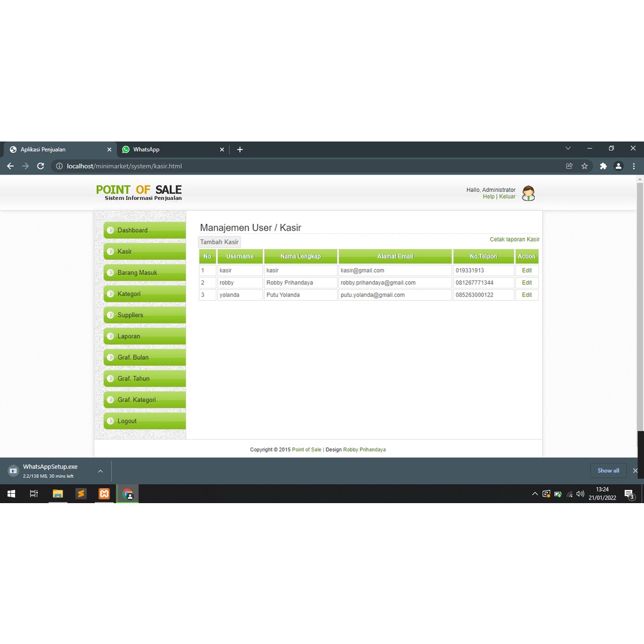Image resolution: width=644 pixels, height=644 pixels.
Task: Click the Username column header
Action: [x=240, y=257]
